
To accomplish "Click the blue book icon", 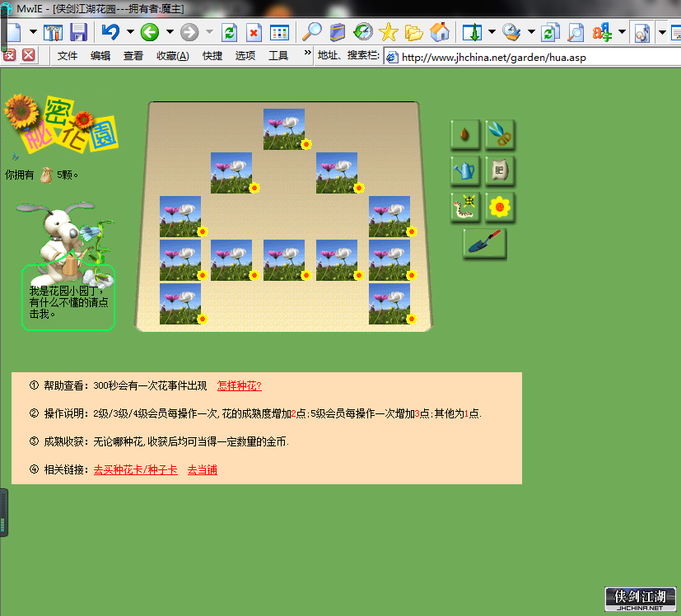I will (x=337, y=32).
